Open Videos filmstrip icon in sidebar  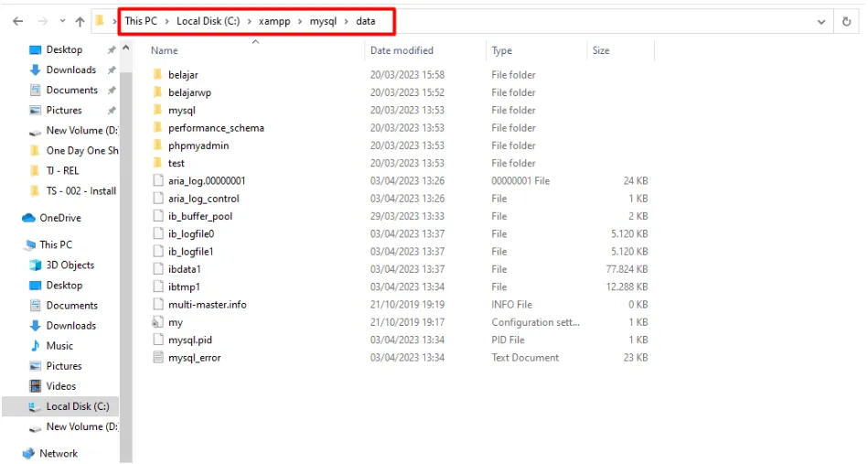click(36, 386)
